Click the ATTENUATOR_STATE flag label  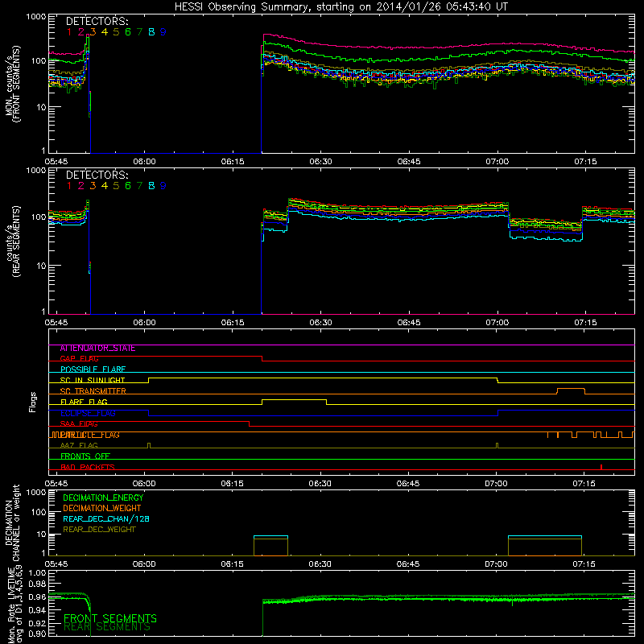pyautogui.click(x=97, y=349)
